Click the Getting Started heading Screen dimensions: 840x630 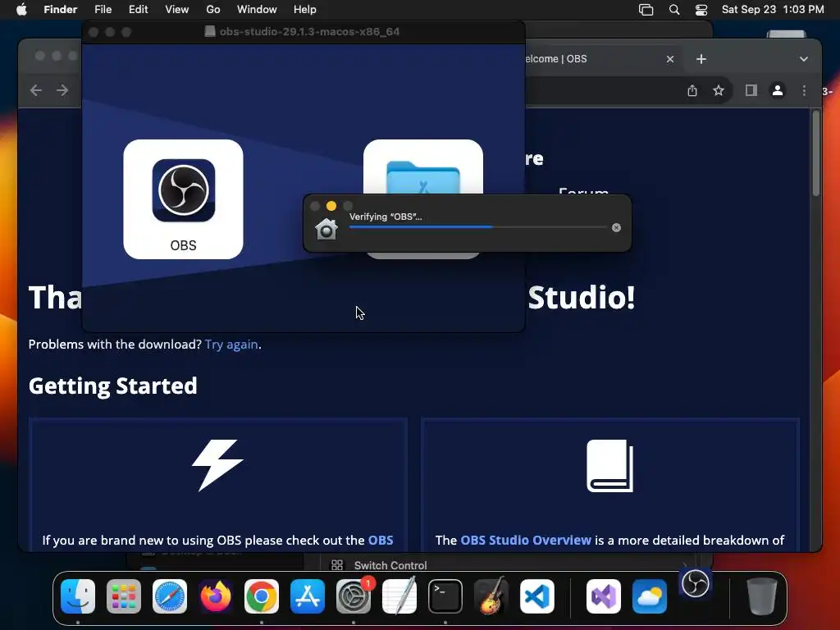pyautogui.click(x=113, y=386)
